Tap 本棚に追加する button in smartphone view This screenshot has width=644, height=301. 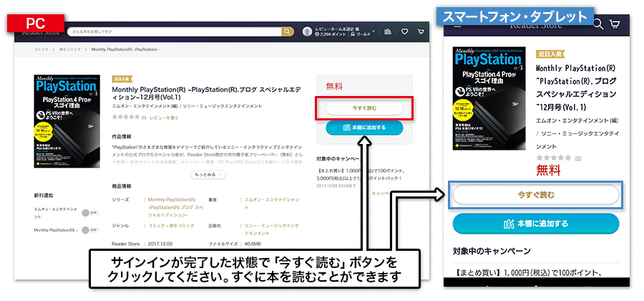point(535,224)
